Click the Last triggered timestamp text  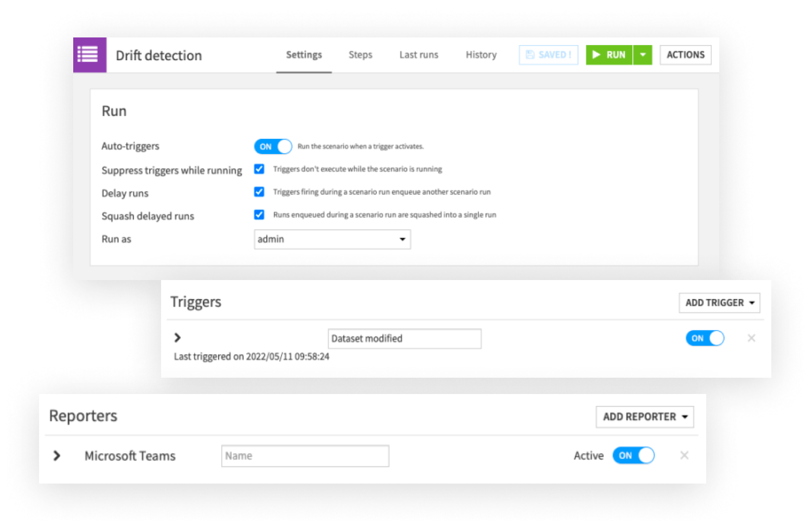pos(252,357)
